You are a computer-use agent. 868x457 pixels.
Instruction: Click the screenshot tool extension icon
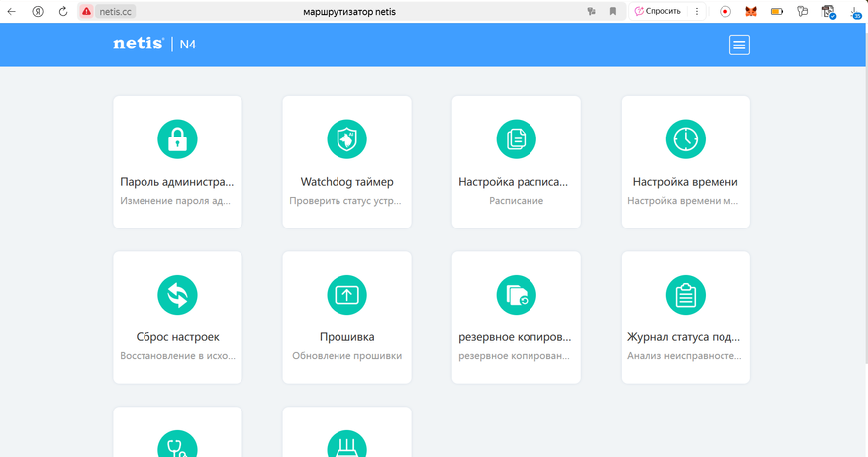coord(828,11)
